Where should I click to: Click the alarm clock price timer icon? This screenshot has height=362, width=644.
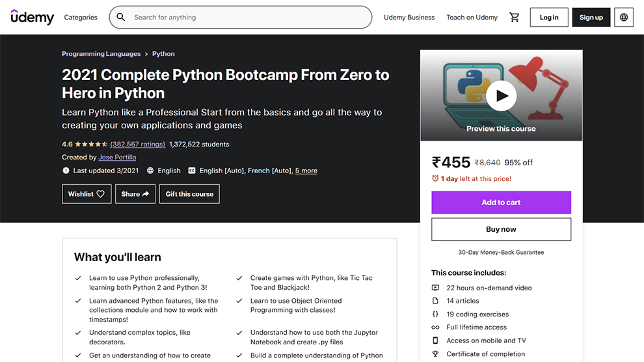click(x=435, y=178)
